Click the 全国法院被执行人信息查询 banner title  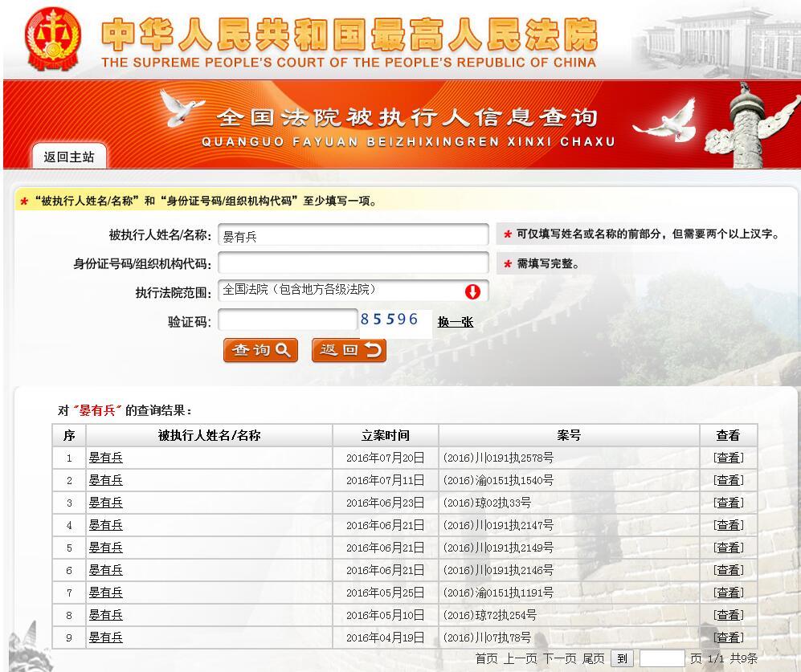coord(407,117)
